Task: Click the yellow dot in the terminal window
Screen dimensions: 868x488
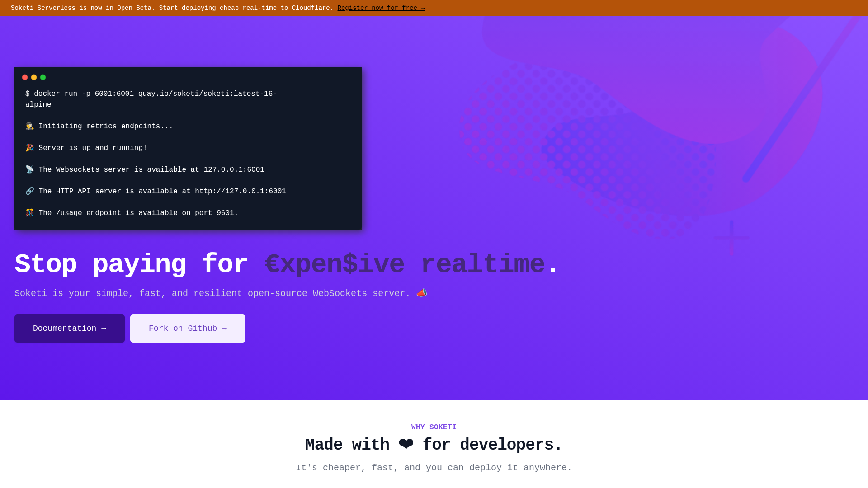Action: point(34,77)
